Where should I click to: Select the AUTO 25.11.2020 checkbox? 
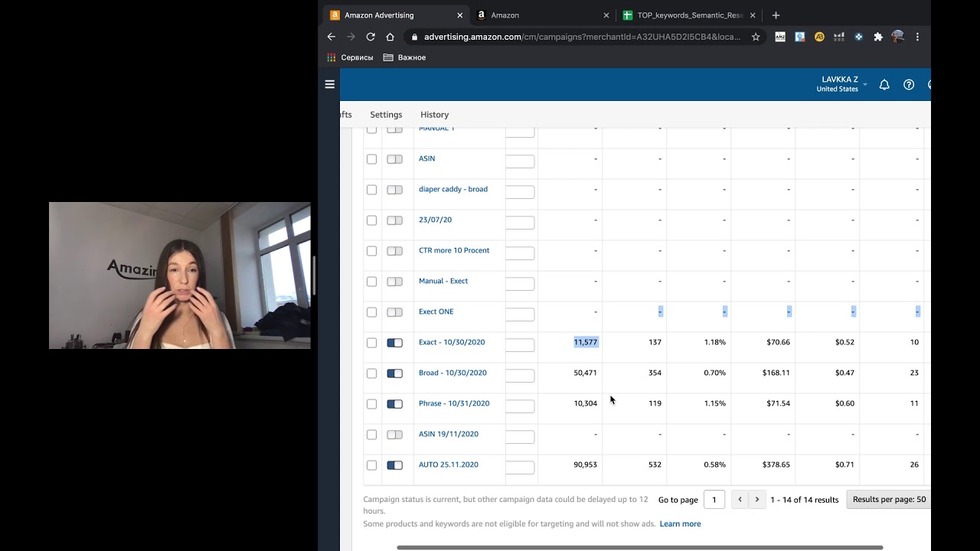tap(371, 465)
